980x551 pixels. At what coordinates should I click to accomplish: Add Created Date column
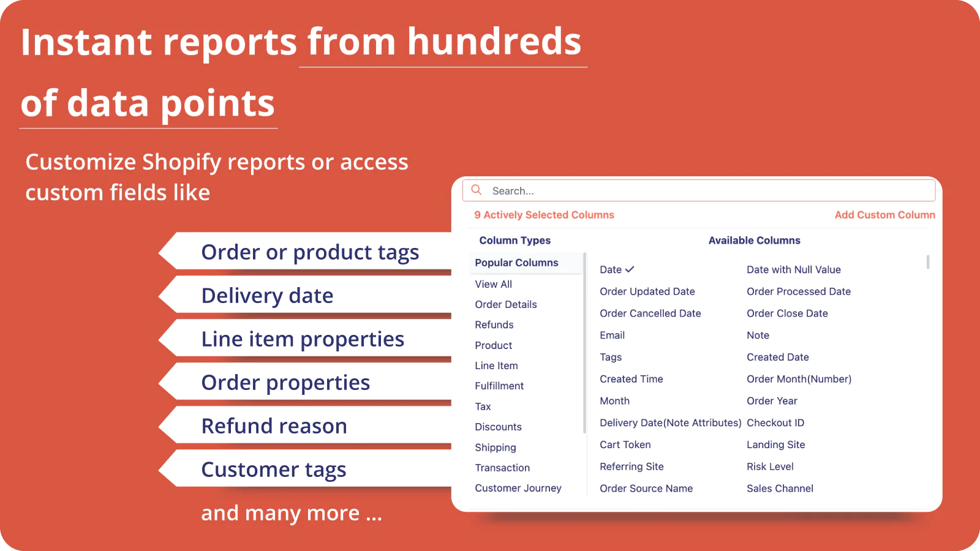(778, 357)
